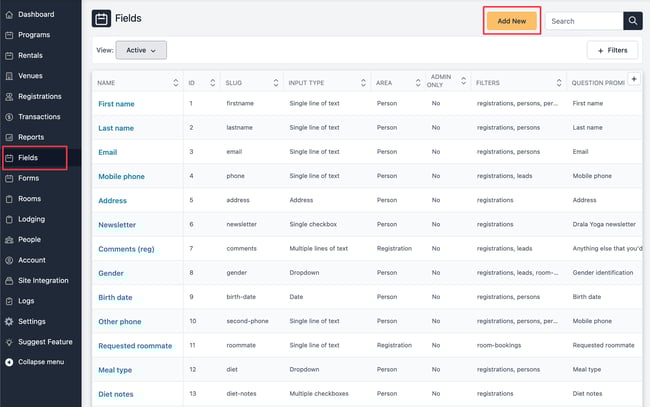Open the Meal type field link
This screenshot has width=650, height=407.
(x=115, y=370)
